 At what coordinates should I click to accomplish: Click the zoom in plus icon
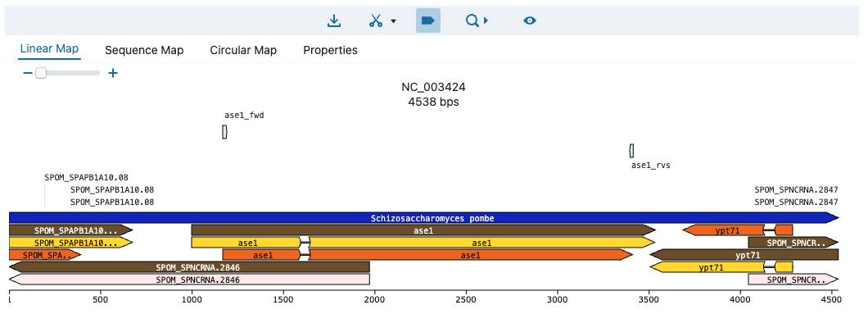(113, 73)
